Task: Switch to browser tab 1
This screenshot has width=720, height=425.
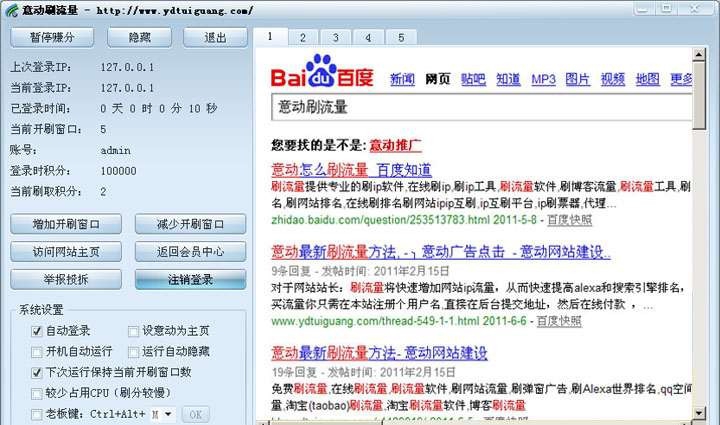Action: pos(270,36)
